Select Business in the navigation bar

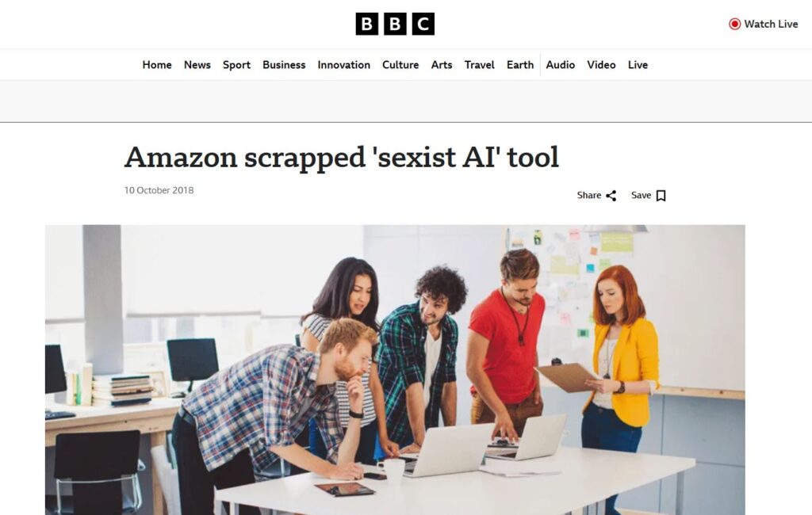284,65
